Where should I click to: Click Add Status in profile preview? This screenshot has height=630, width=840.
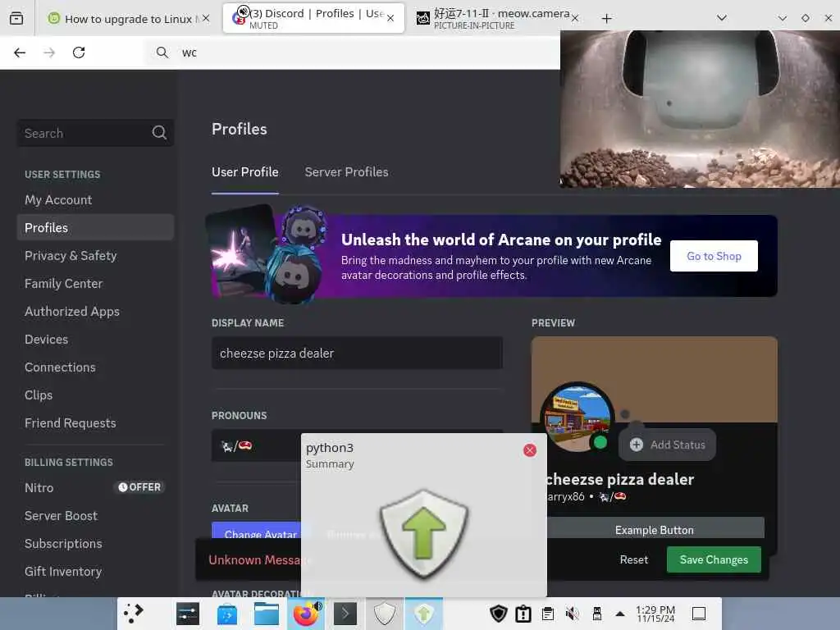click(x=668, y=445)
